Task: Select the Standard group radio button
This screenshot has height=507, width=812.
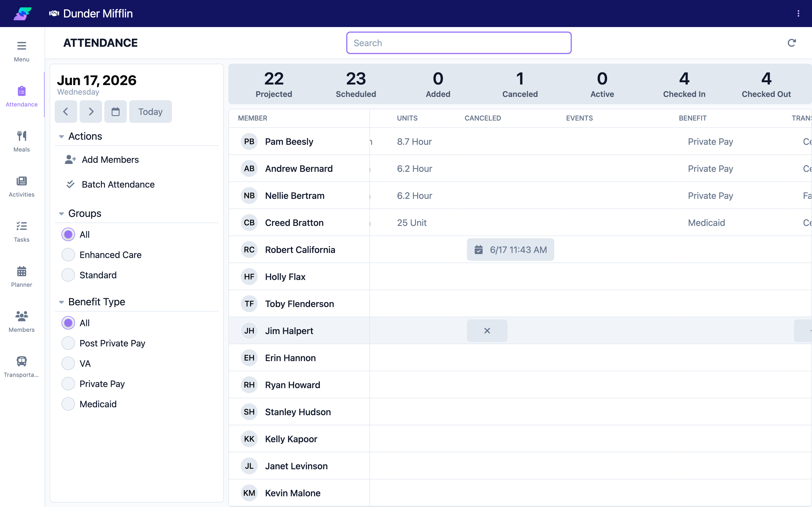Action: (x=68, y=275)
